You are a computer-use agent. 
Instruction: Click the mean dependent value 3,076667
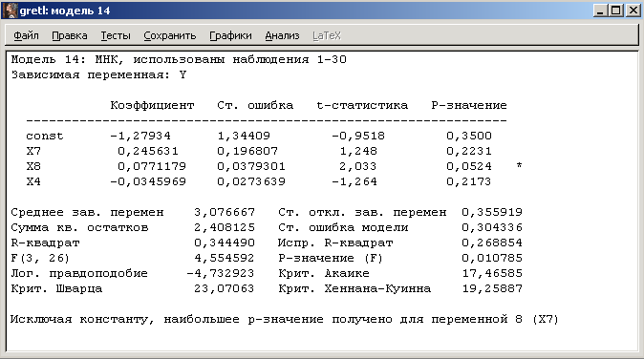(225, 212)
